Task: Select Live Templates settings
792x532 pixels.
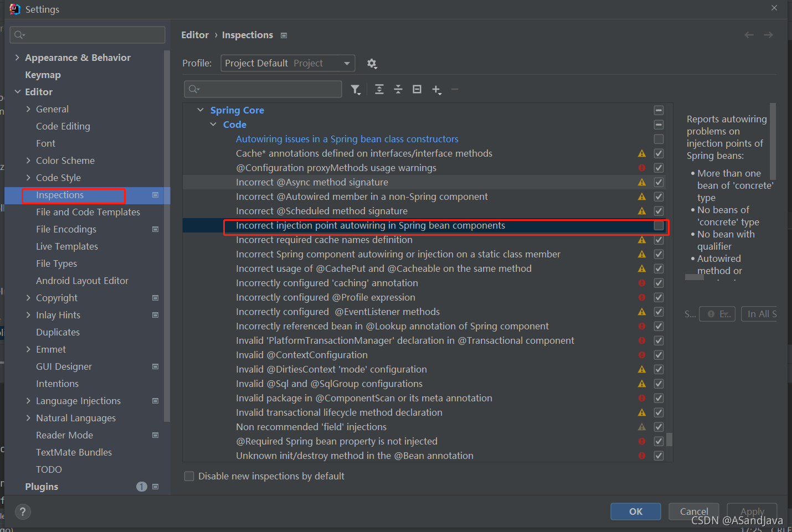Action: pyautogui.click(x=67, y=246)
